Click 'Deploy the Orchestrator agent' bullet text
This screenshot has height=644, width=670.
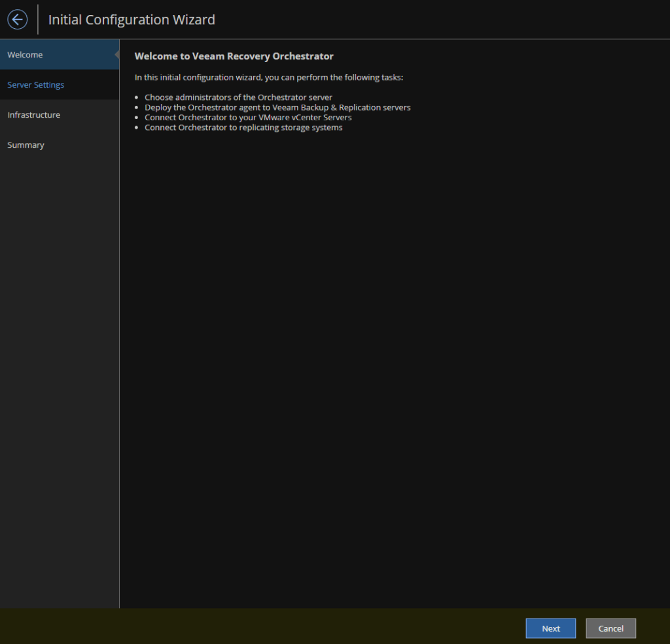point(277,108)
